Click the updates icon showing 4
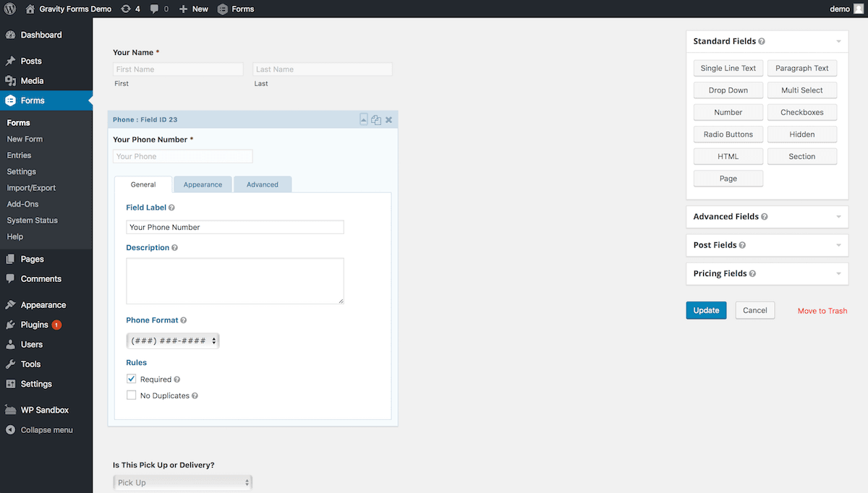Image resolution: width=868 pixels, height=493 pixels. (x=130, y=9)
